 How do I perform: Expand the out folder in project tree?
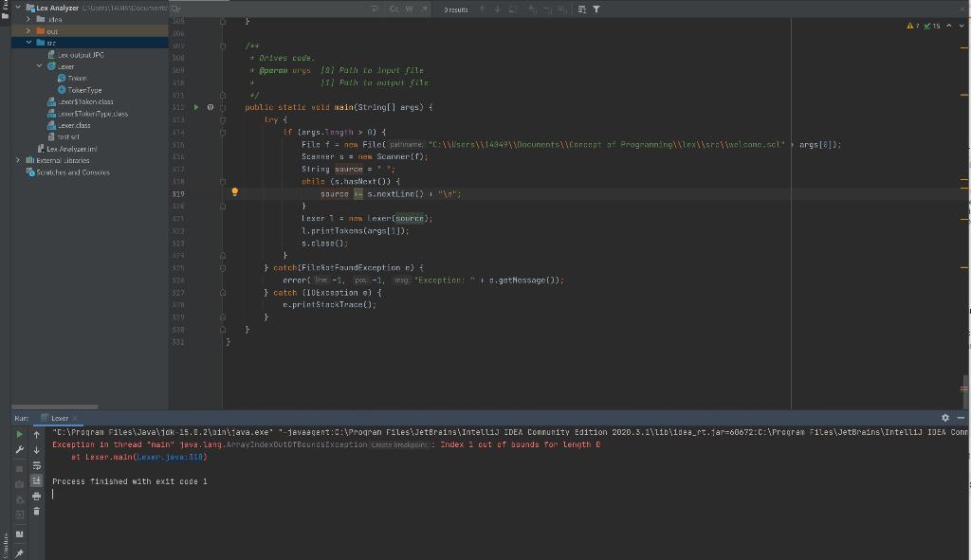tap(28, 30)
